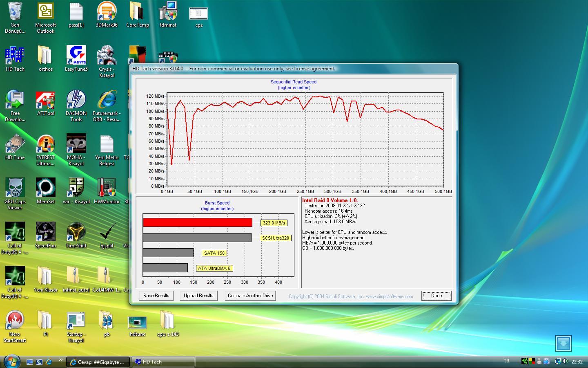Open the DAEMON Tools shortcut
Viewport: 588px width, 368px height.
pyautogui.click(x=76, y=105)
